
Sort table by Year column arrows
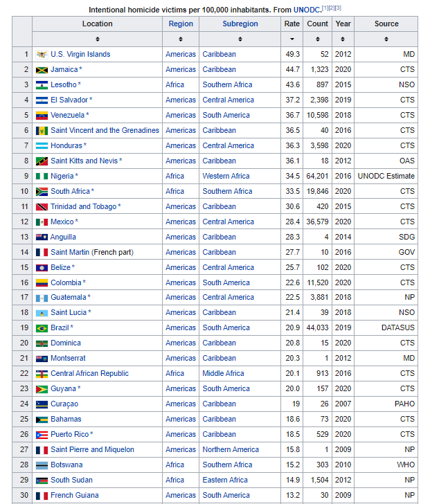tap(343, 39)
